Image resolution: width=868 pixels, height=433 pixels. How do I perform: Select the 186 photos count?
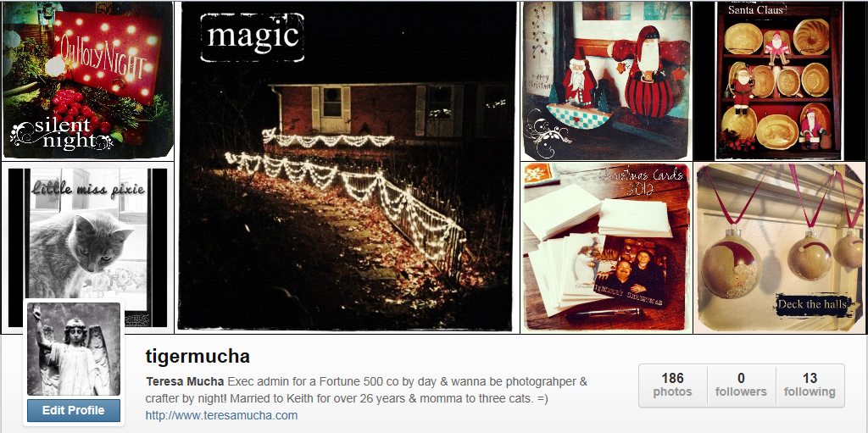(x=672, y=386)
